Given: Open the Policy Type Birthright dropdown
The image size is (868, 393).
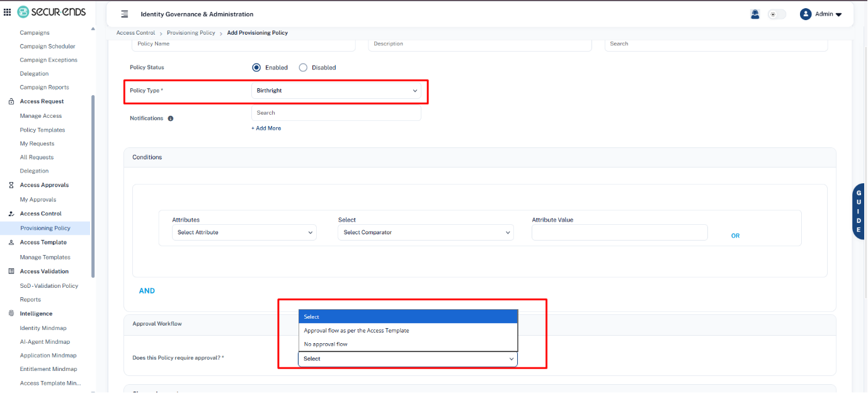Looking at the screenshot, I should [336, 91].
